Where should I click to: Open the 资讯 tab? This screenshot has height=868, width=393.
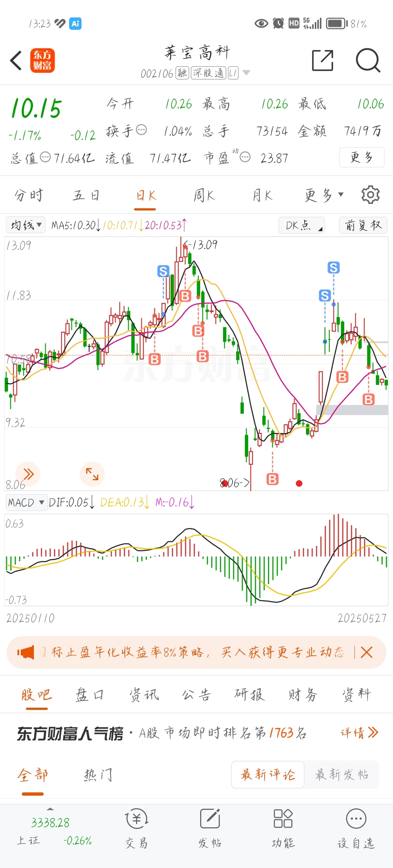click(144, 695)
